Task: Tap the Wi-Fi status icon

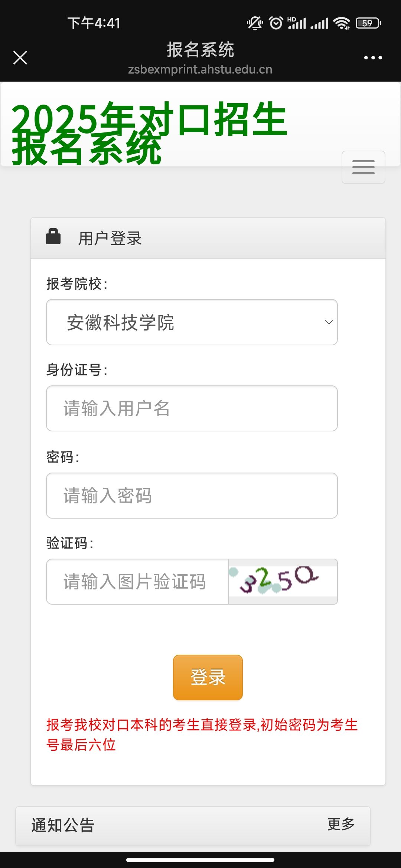Action: (x=342, y=23)
